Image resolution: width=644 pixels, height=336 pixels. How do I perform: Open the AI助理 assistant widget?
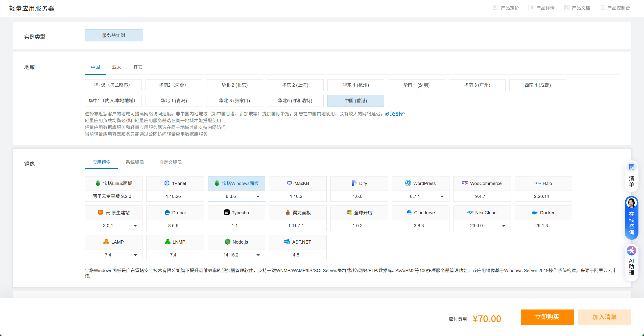point(631,263)
